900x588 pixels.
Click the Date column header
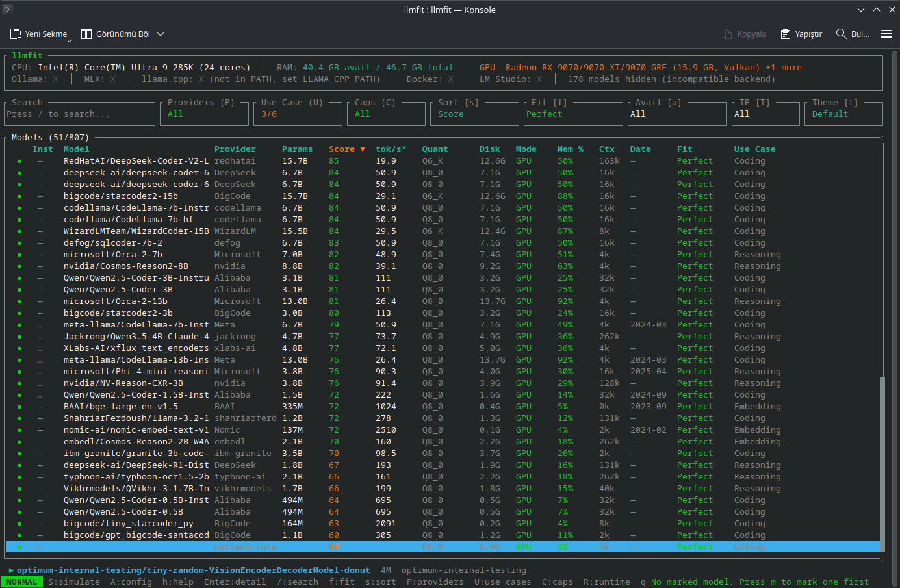tap(641, 149)
